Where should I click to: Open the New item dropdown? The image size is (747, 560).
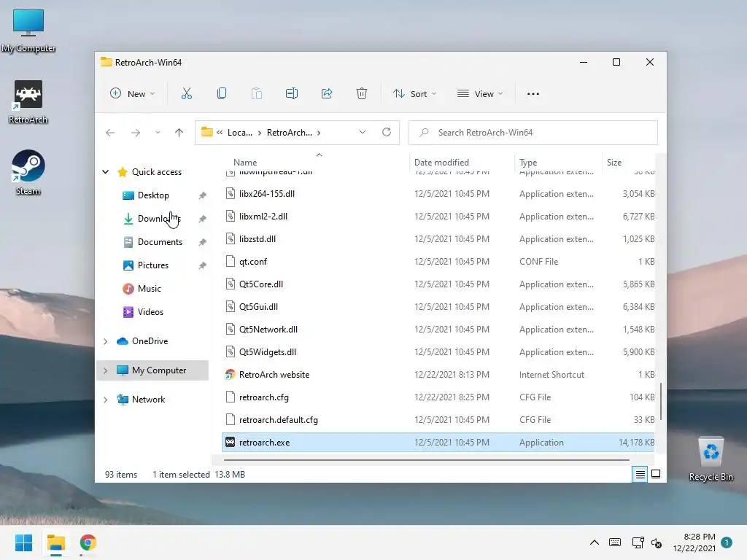coord(132,94)
